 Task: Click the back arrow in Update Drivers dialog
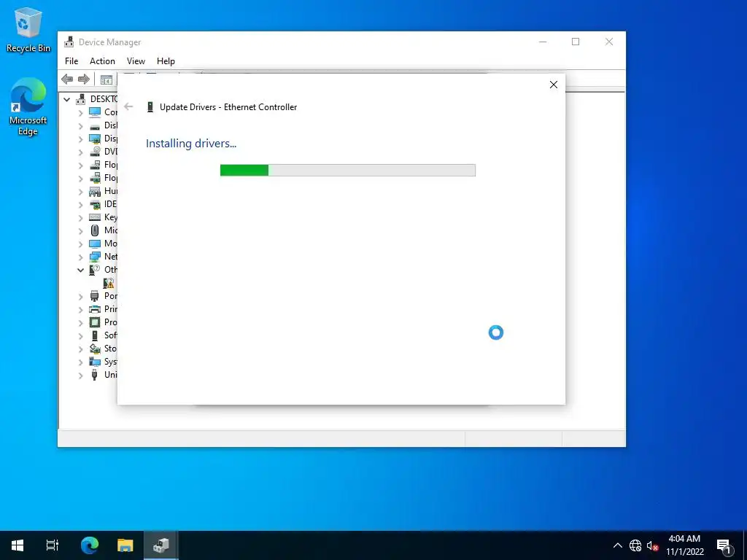point(128,106)
